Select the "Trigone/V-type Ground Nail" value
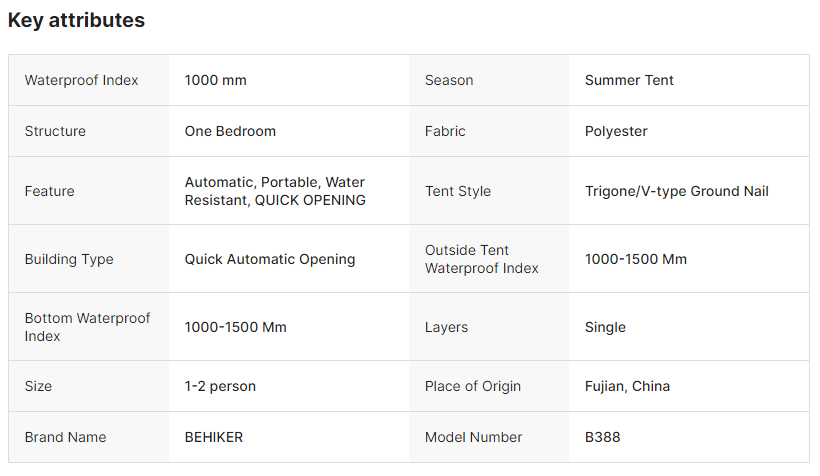 tap(676, 191)
